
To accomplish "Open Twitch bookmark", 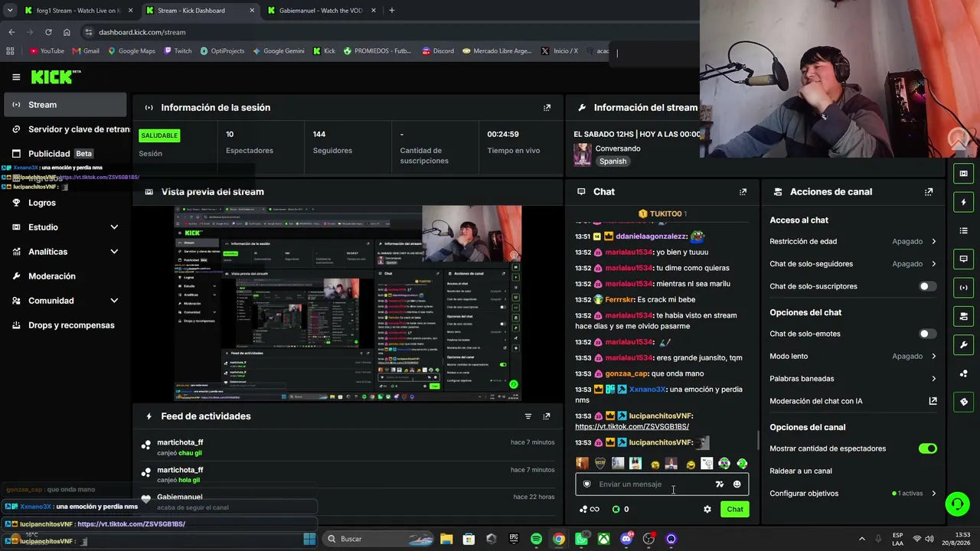I will pyautogui.click(x=177, y=51).
